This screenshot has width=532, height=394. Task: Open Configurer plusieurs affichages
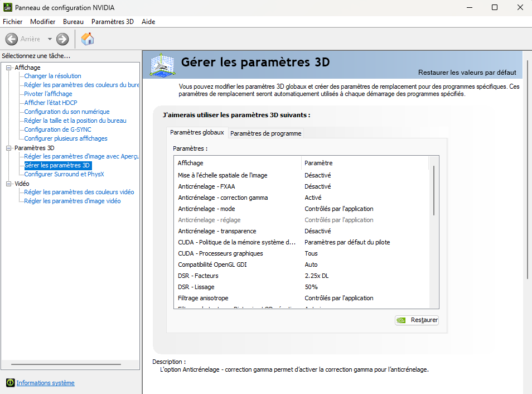(66, 138)
